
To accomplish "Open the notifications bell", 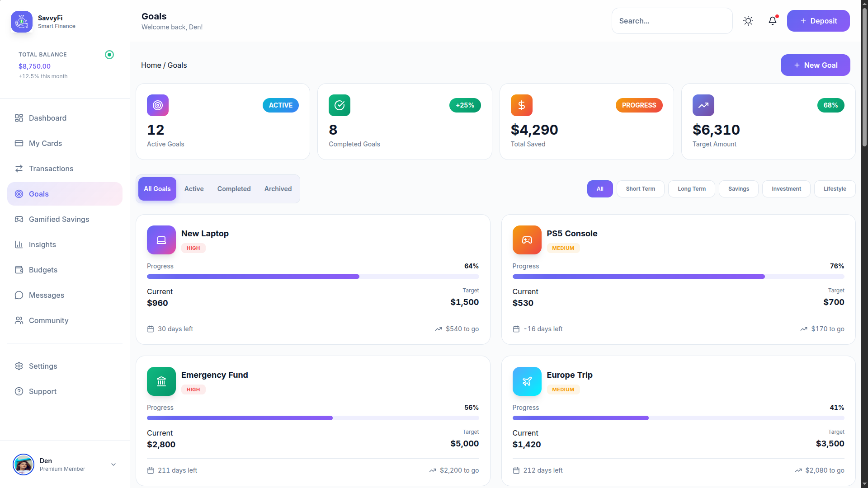I will 773,21.
